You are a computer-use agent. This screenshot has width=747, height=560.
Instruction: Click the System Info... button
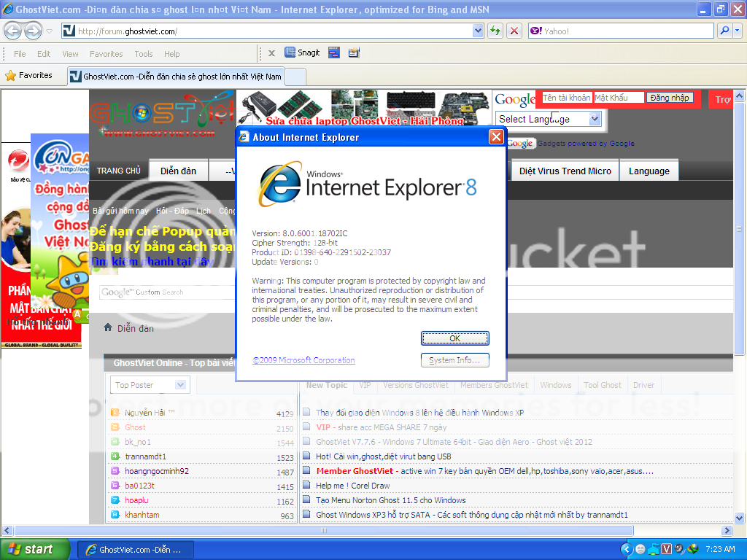click(455, 360)
